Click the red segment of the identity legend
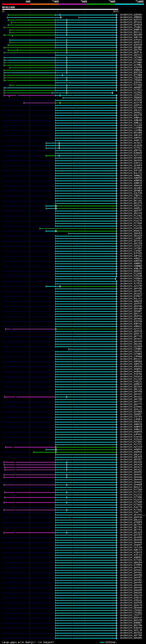The width and height of the screenshot is (146, 644). [x=16, y=4]
